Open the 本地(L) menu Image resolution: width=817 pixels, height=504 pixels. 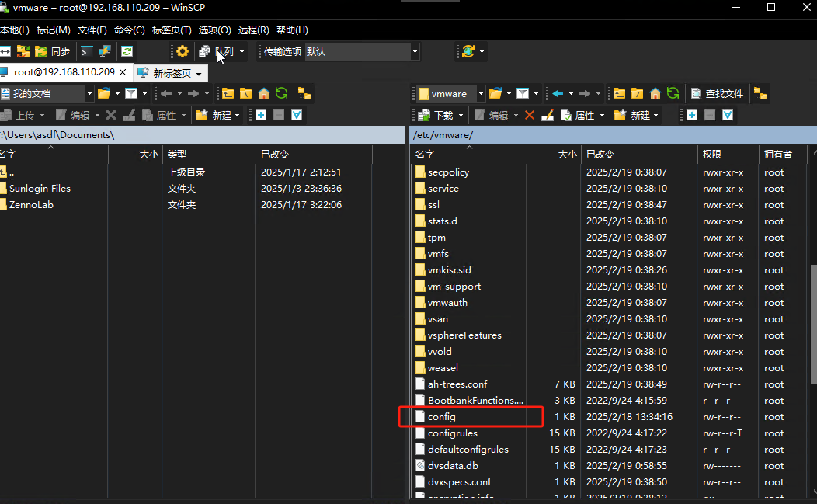click(15, 30)
